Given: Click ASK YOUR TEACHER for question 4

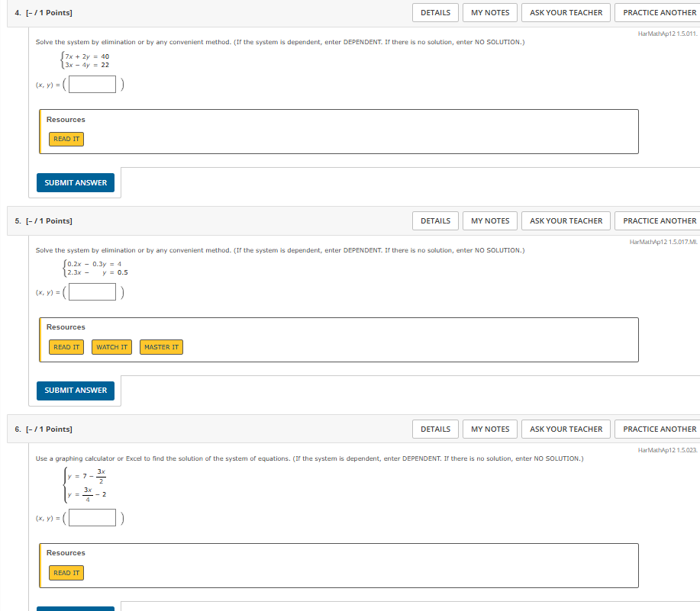Looking at the screenshot, I should point(566,12).
